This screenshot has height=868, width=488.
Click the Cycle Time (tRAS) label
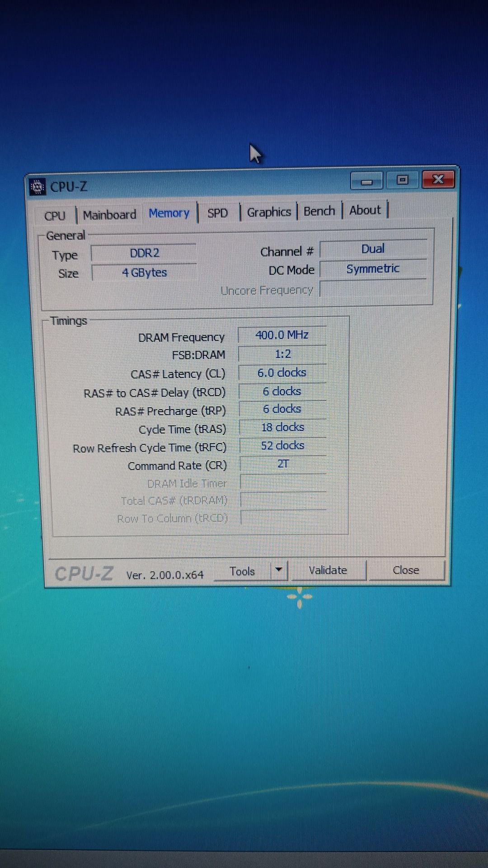[x=183, y=429]
